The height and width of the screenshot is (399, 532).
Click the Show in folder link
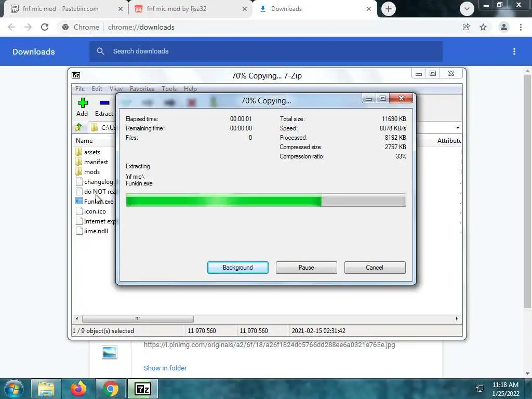[x=165, y=368]
